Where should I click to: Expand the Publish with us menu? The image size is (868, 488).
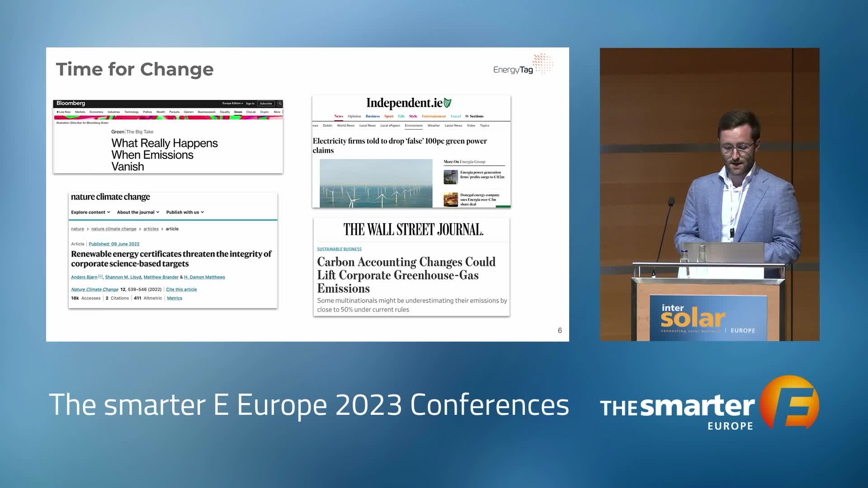[x=185, y=212]
